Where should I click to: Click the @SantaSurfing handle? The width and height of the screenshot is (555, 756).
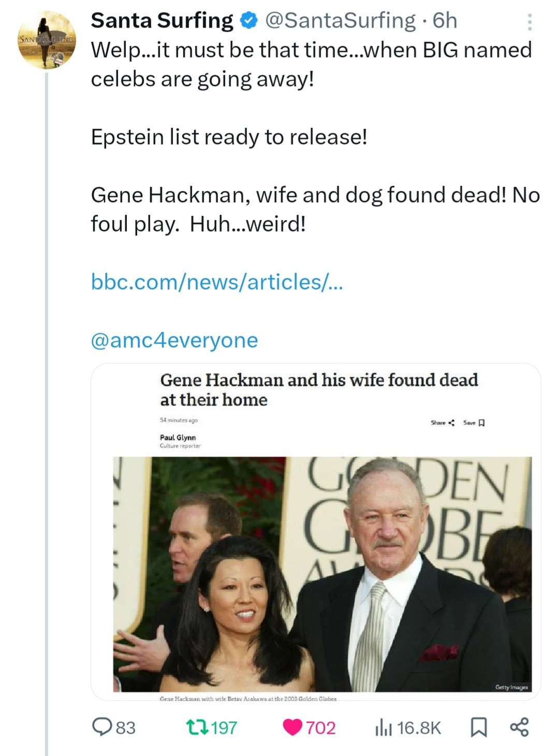341,21
